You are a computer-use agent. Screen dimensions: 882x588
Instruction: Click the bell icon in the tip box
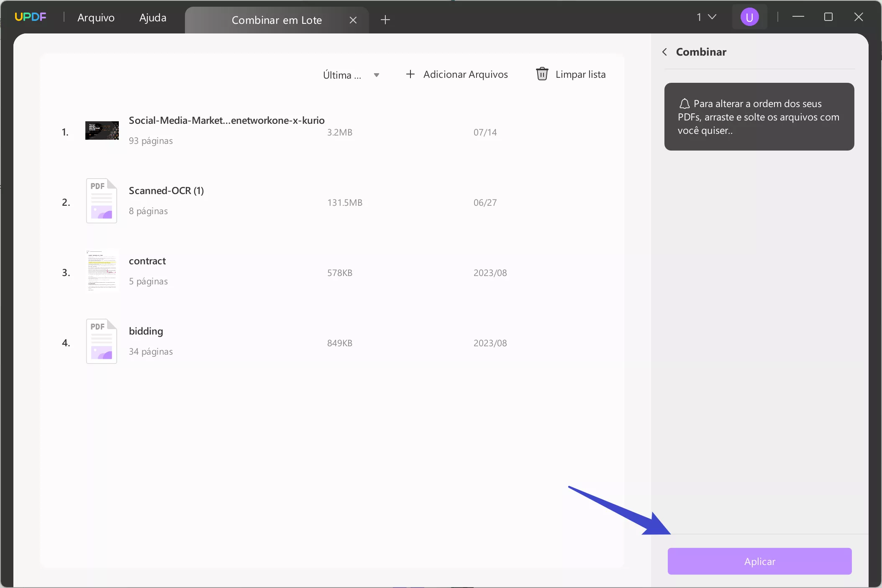pos(685,104)
